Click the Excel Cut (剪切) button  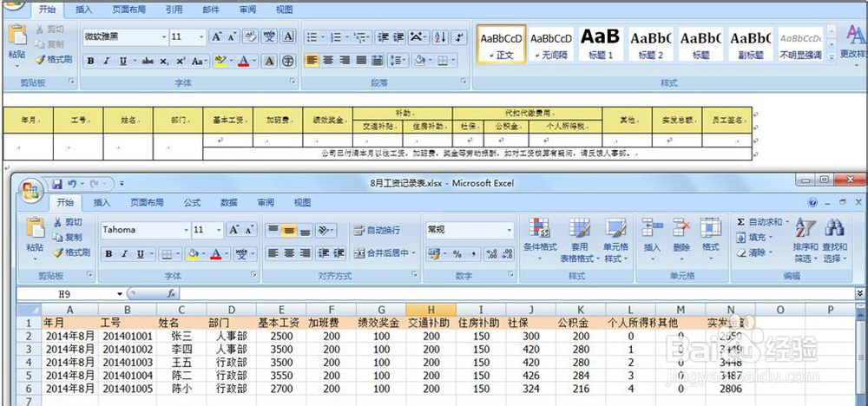67,222
